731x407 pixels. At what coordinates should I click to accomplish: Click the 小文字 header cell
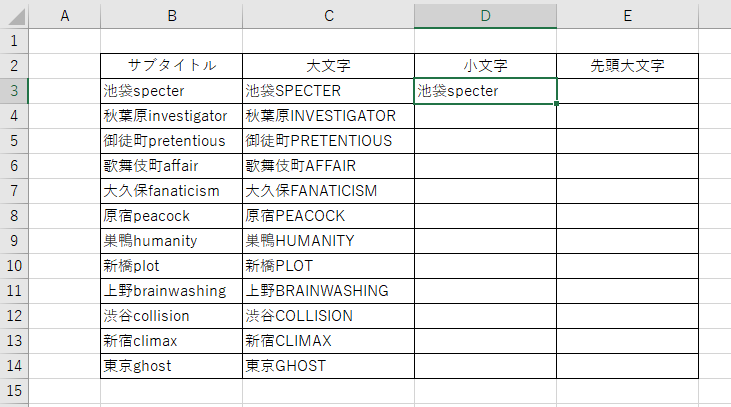pyautogui.click(x=485, y=66)
